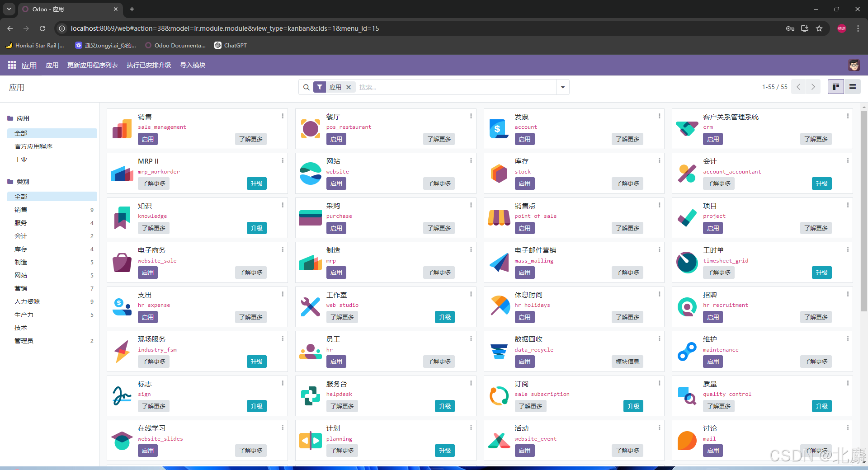Click the pos_restaurant app icon
868x470 pixels.
point(311,129)
